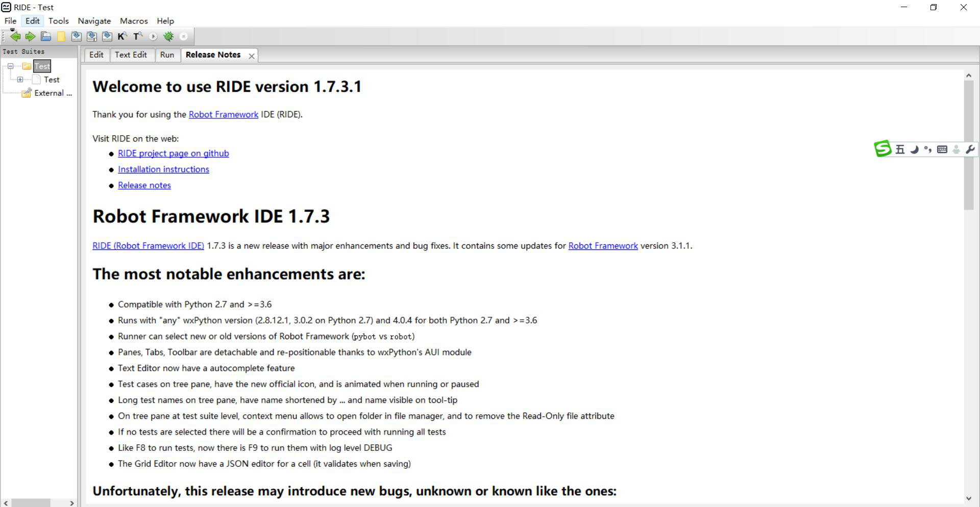The width and height of the screenshot is (980, 507).
Task: Switch to the Edit tab
Action: point(96,55)
